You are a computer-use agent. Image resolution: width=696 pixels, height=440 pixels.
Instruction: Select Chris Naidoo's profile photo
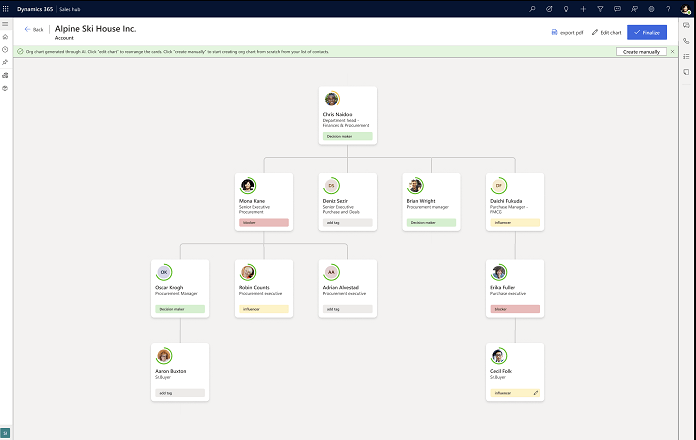(x=331, y=98)
